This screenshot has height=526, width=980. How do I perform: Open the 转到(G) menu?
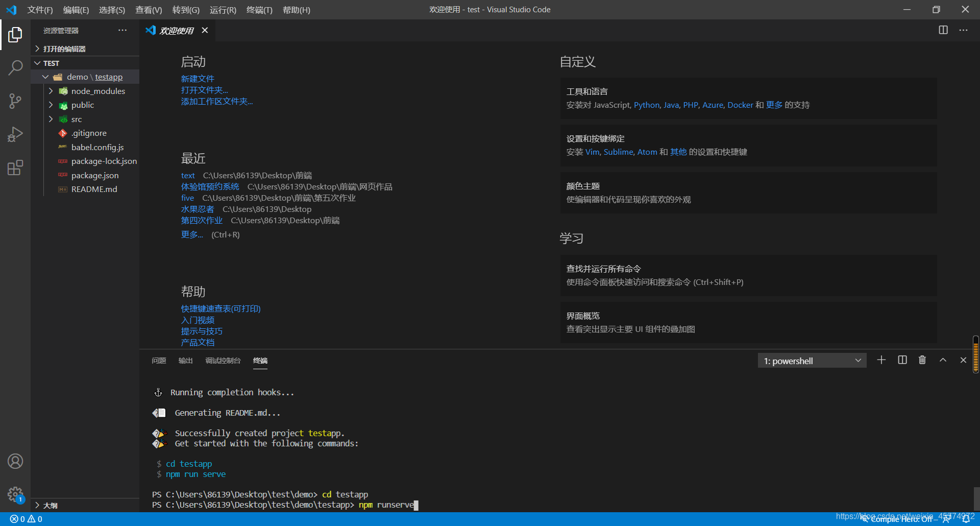pos(186,10)
